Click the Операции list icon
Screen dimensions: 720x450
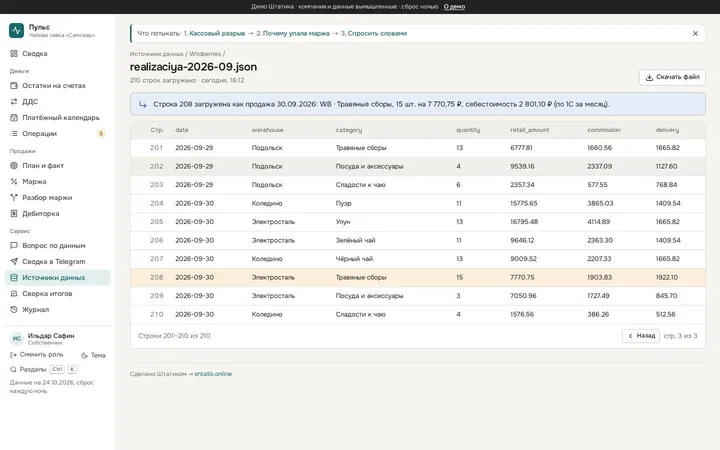(x=14, y=134)
